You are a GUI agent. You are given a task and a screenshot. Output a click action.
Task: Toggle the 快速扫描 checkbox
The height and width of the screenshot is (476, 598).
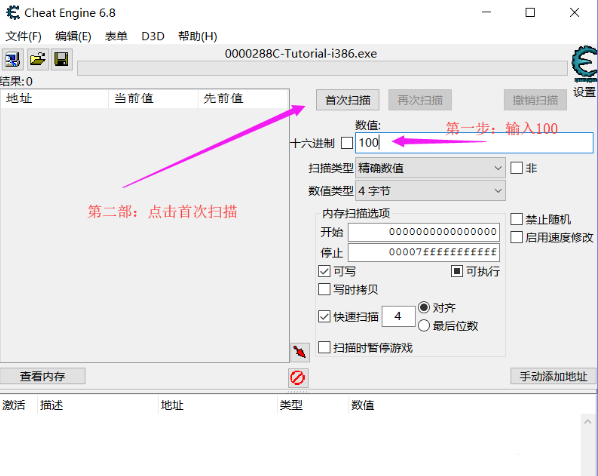324,317
